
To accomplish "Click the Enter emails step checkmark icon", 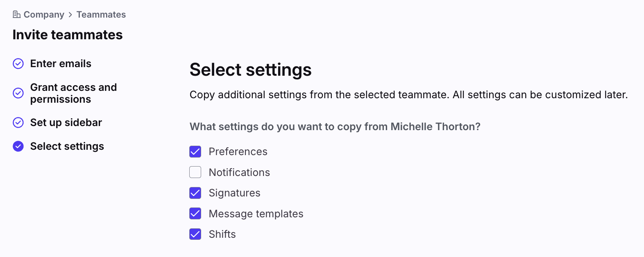I will pyautogui.click(x=18, y=64).
